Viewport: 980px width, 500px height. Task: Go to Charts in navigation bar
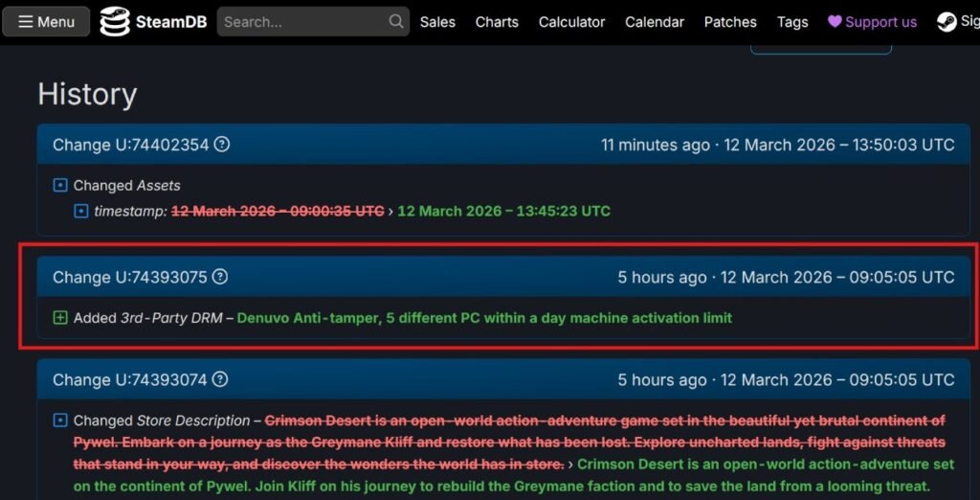497,21
